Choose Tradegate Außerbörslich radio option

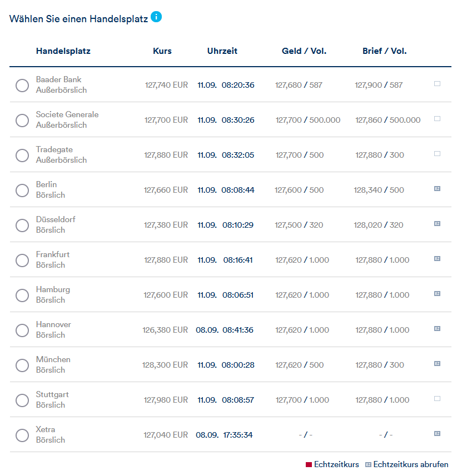[22, 156]
